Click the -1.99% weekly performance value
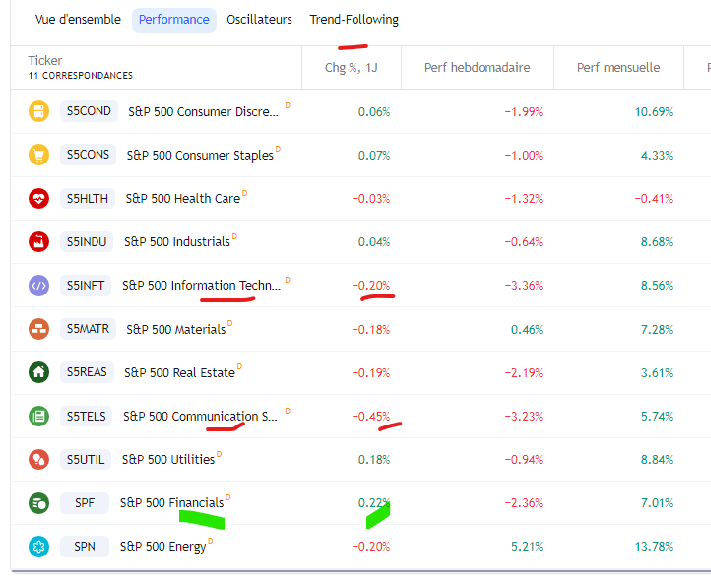Screen dimensions: 711x588 pyautogui.click(x=524, y=112)
